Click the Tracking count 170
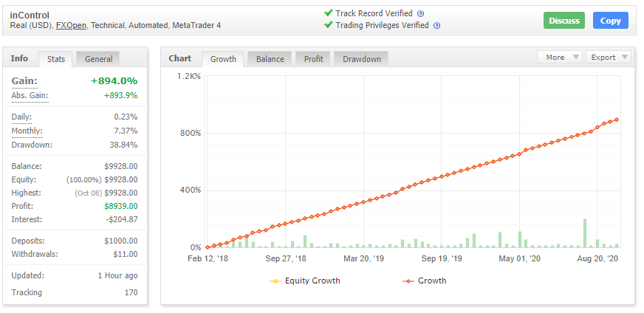This screenshot has height=313, width=644. [131, 293]
